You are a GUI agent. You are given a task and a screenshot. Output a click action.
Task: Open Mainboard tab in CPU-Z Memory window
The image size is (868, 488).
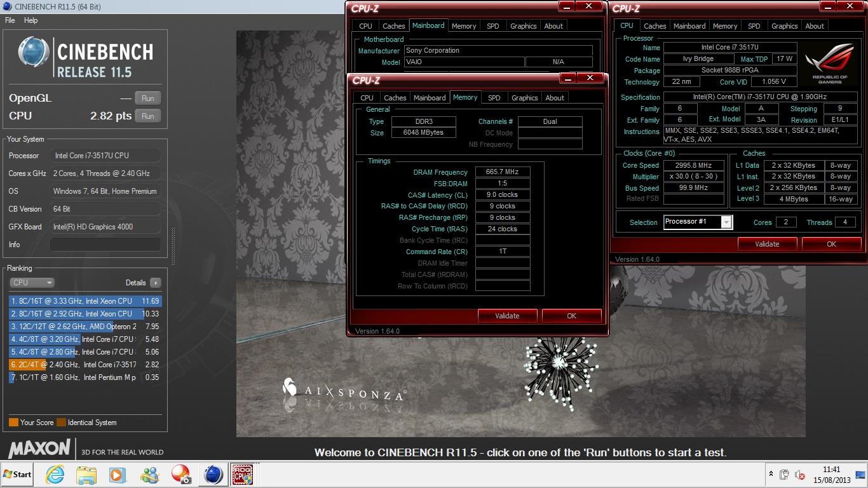pos(430,98)
